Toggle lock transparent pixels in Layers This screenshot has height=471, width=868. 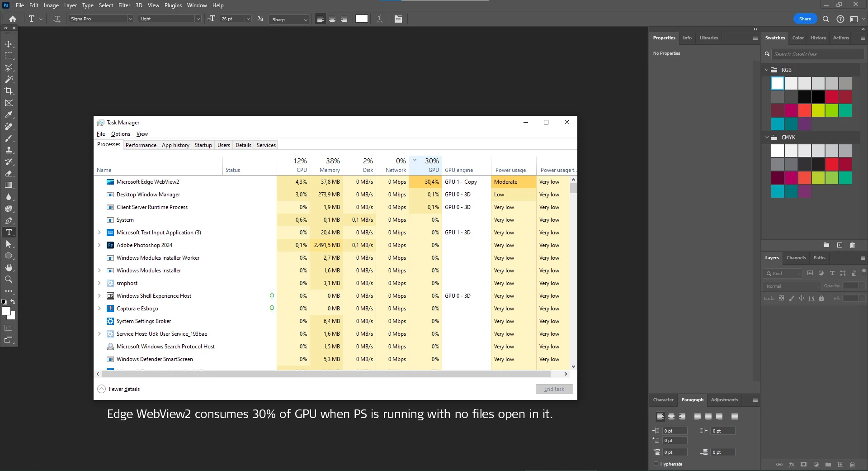pos(781,298)
